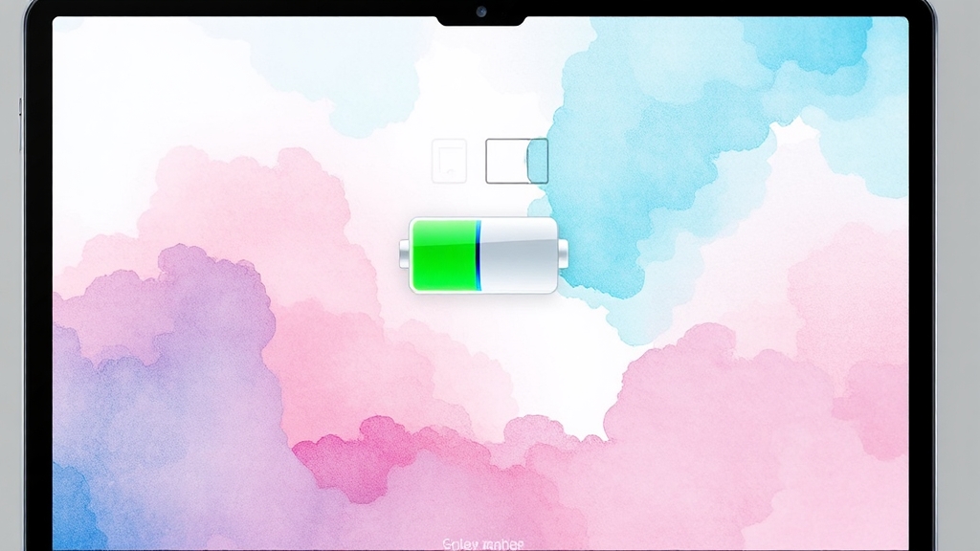980x551 pixels.
Task: Tap the battery's left terminal cap
Action: (405, 254)
